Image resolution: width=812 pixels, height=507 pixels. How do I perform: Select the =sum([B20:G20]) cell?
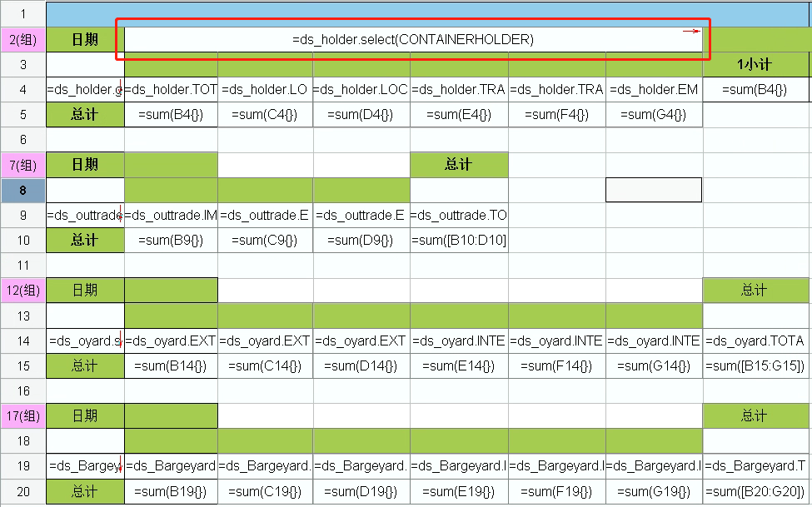coord(754,491)
